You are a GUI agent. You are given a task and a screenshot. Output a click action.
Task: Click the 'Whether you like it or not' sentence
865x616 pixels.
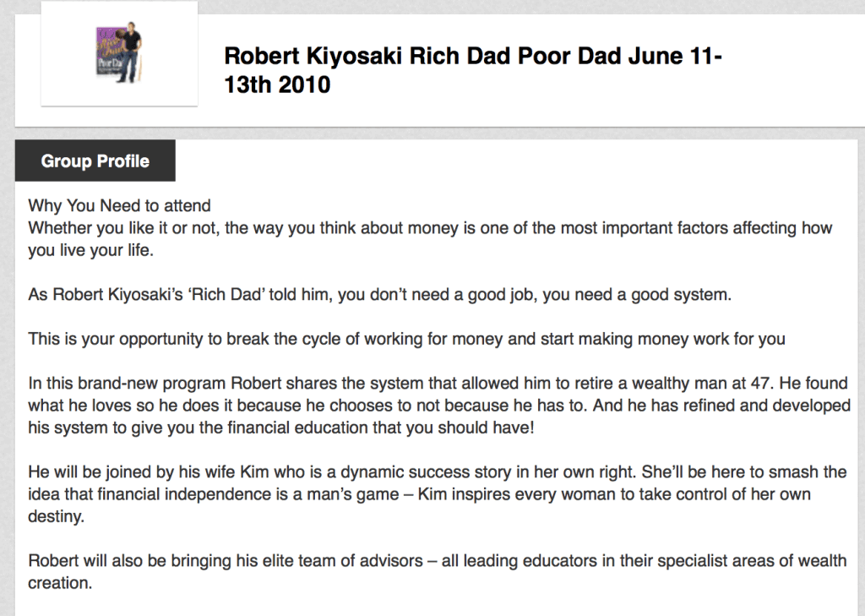pos(430,228)
